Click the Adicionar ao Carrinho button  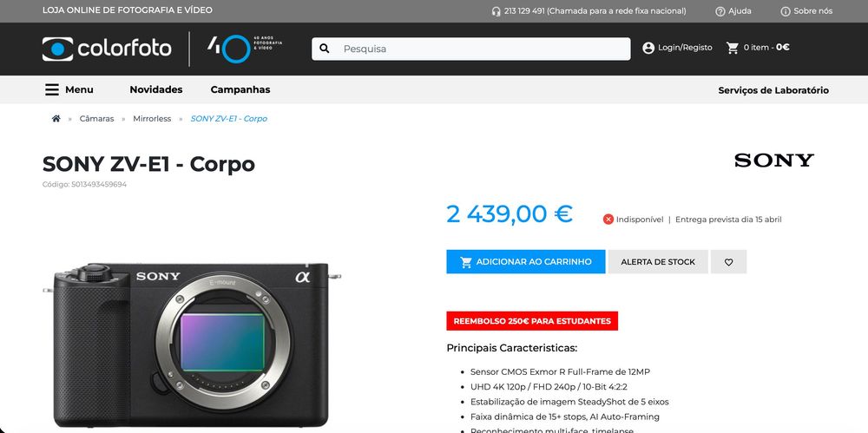pyautogui.click(x=526, y=262)
